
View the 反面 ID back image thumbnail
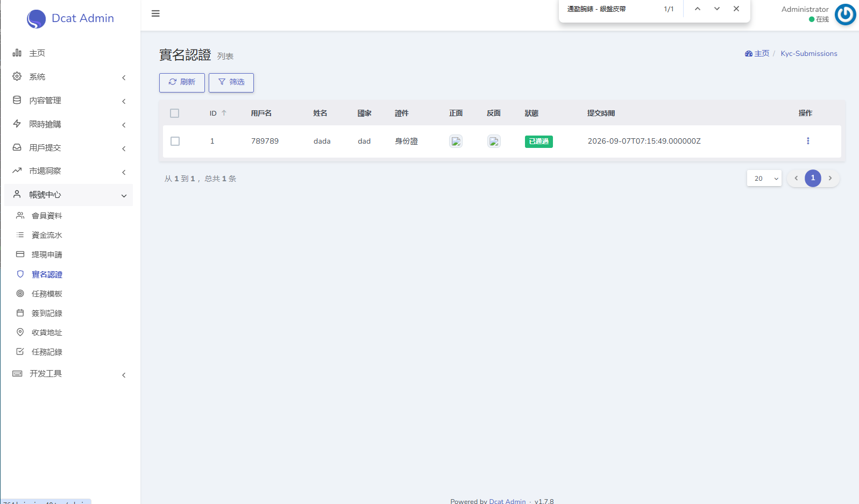pyautogui.click(x=494, y=141)
